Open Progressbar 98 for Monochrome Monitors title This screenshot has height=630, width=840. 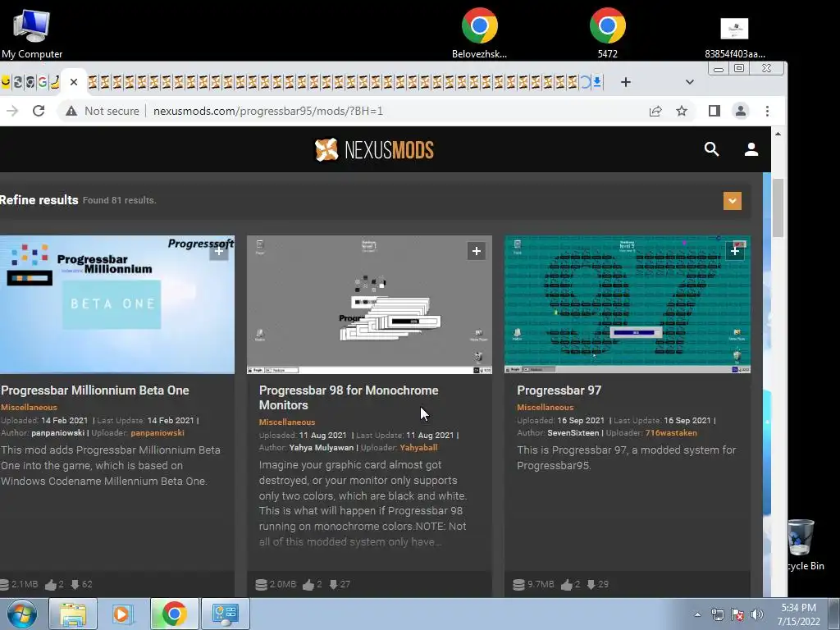(x=348, y=398)
